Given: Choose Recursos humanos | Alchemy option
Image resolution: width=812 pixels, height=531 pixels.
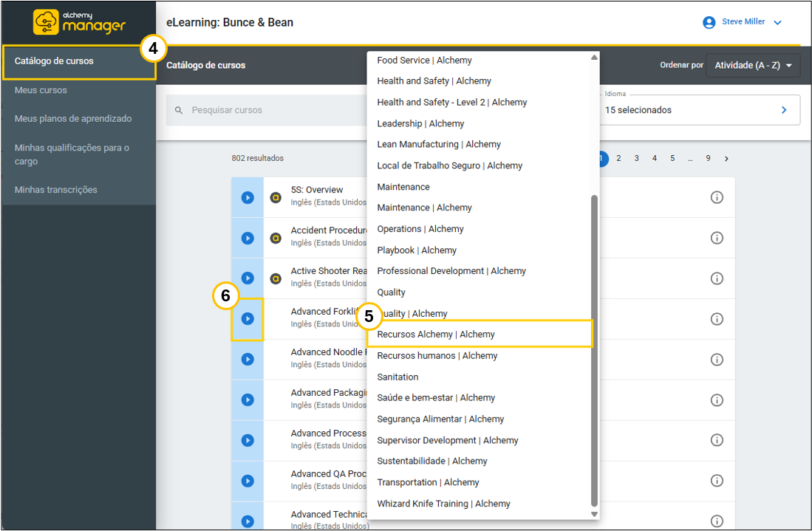Looking at the screenshot, I should click(x=437, y=356).
